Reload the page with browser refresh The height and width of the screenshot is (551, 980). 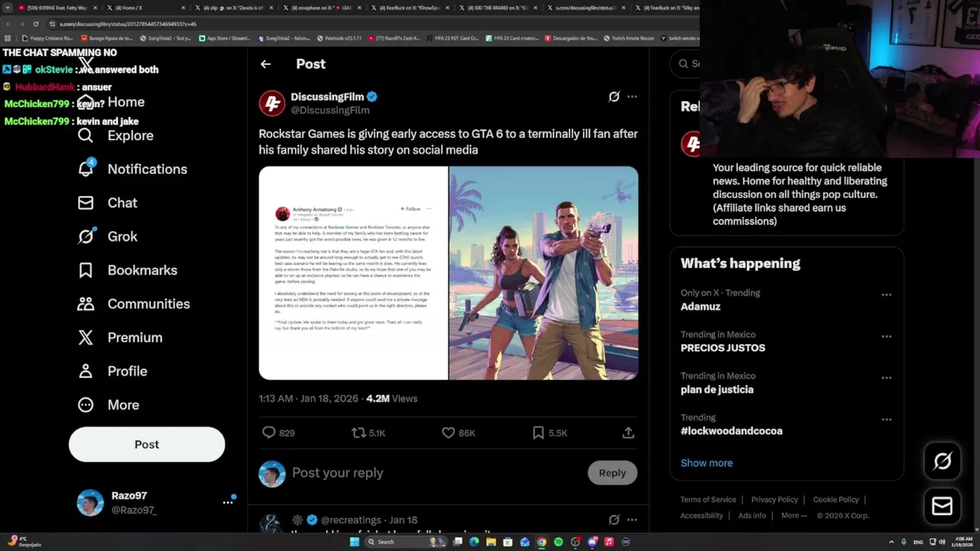[x=35, y=24]
